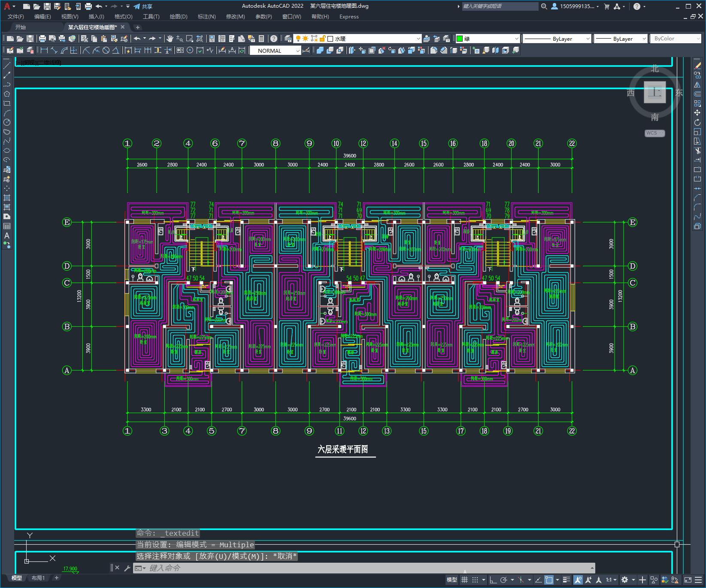Click the Help question mark in standard toolbar
Image resolution: width=706 pixels, height=588 pixels.
[274, 39]
